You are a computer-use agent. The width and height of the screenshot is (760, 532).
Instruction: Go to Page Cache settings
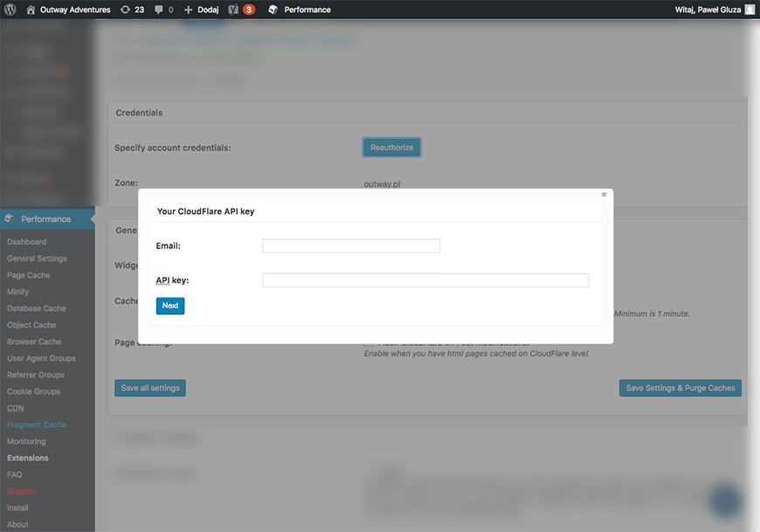point(29,275)
